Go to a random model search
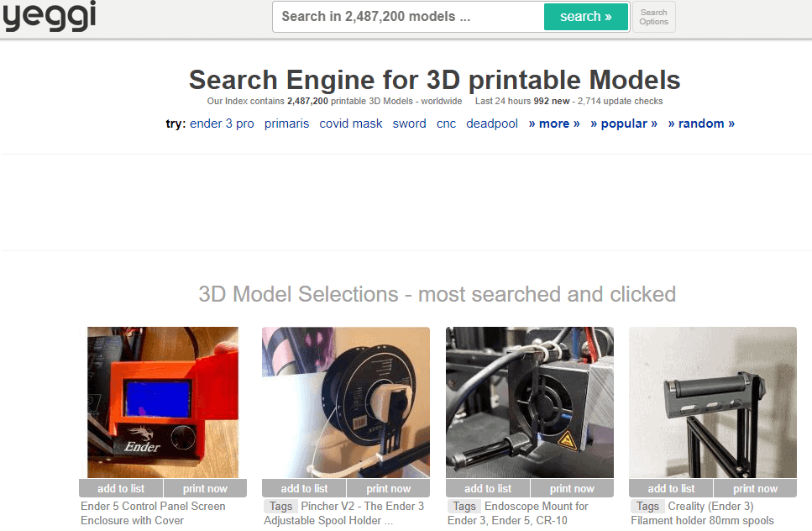The width and height of the screenshot is (812, 531). coord(701,124)
